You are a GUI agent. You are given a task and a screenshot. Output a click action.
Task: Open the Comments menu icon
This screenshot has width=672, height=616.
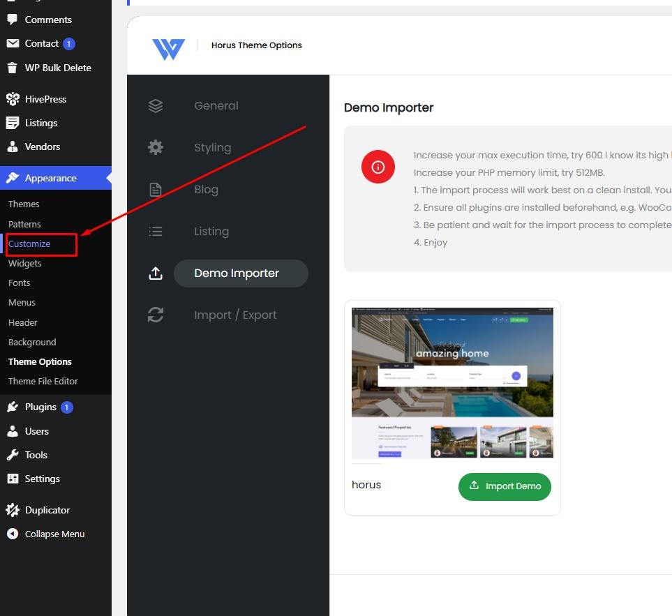click(x=13, y=20)
